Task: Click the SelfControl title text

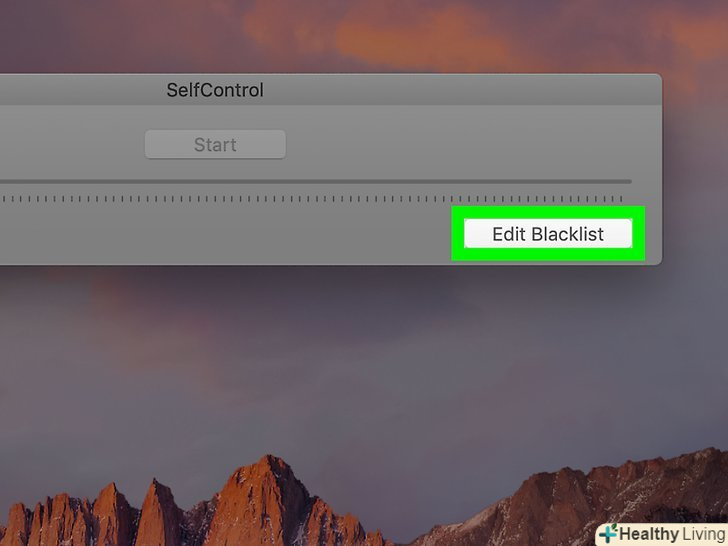Action: tap(215, 90)
